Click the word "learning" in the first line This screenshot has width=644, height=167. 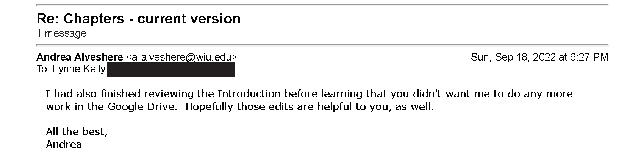tap(342, 94)
